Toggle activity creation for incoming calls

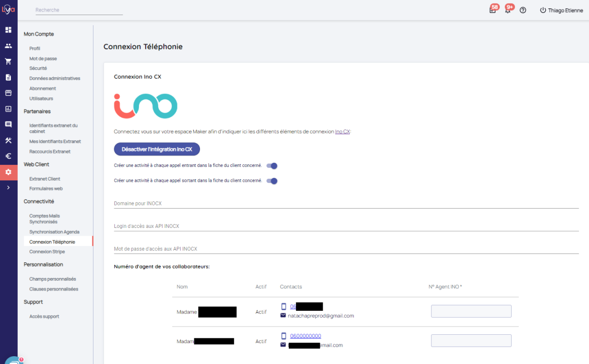pyautogui.click(x=272, y=166)
